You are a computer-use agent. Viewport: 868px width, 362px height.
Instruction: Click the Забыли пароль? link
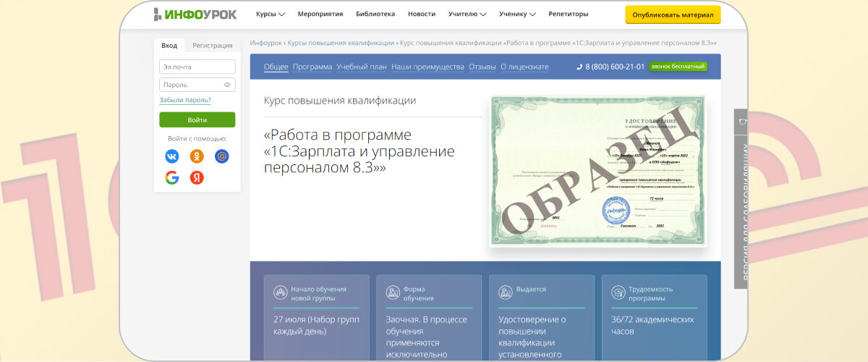[185, 100]
